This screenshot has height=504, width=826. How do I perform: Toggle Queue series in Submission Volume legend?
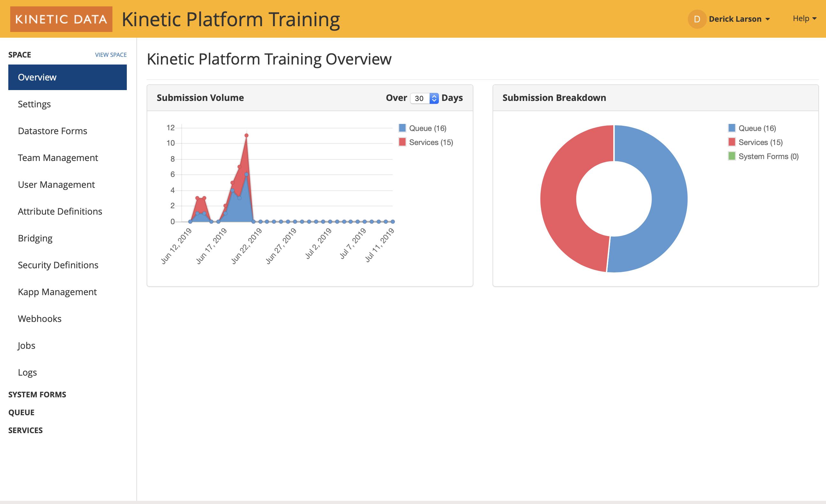427,128
